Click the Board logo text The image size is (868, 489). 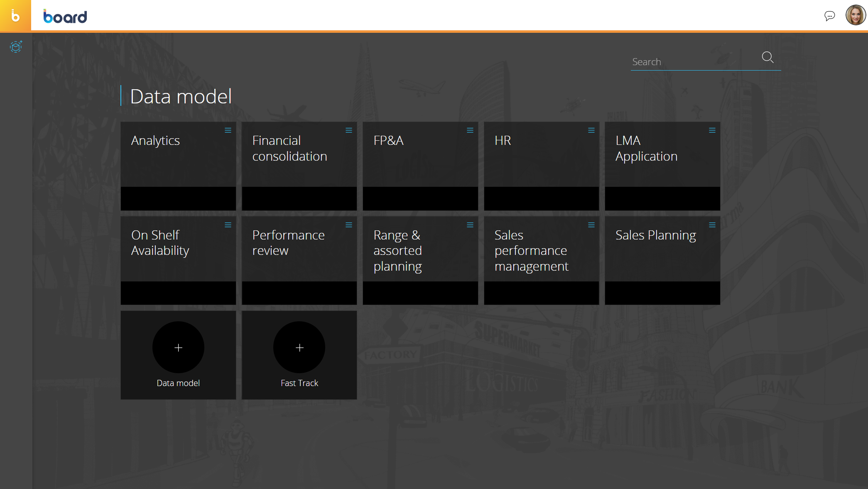click(x=65, y=16)
